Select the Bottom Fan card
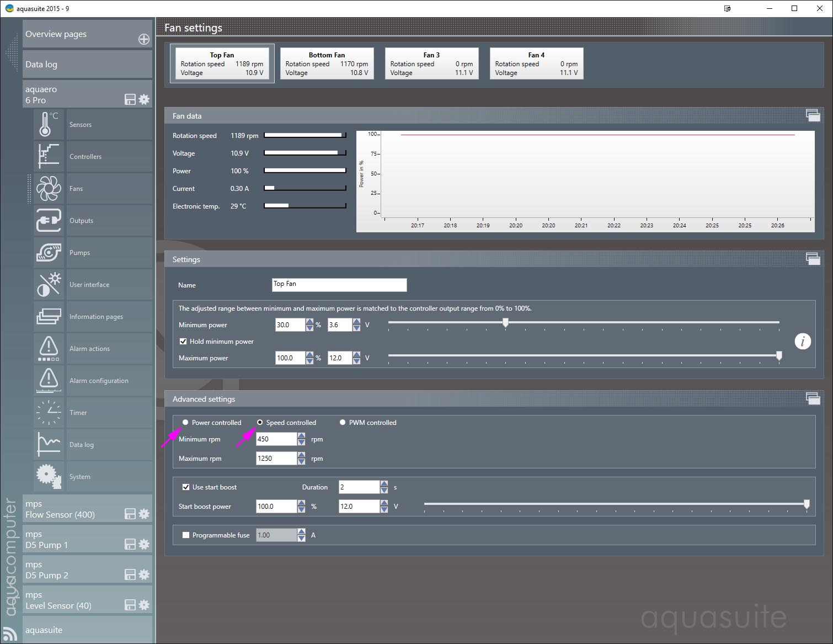This screenshot has height=644, width=833. (327, 63)
